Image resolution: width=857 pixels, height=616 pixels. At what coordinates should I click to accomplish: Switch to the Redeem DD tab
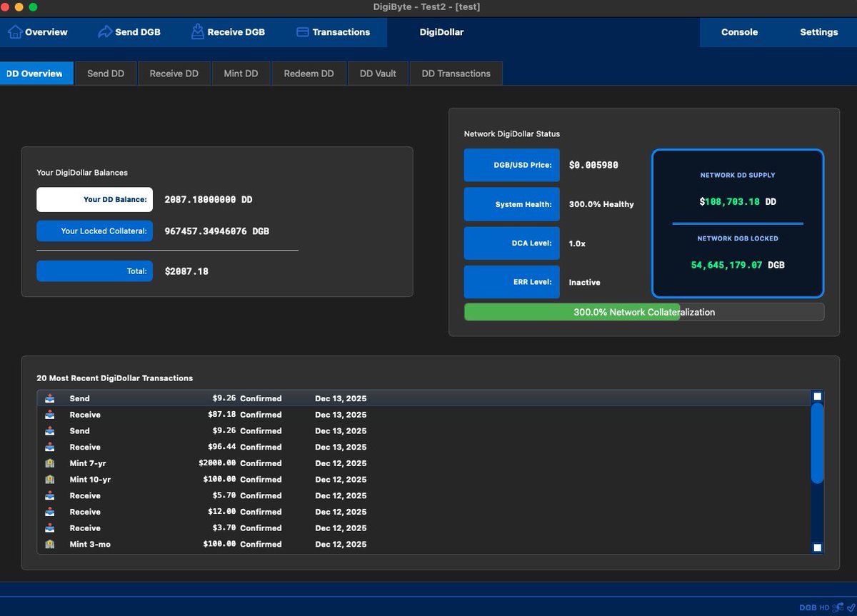[309, 73]
